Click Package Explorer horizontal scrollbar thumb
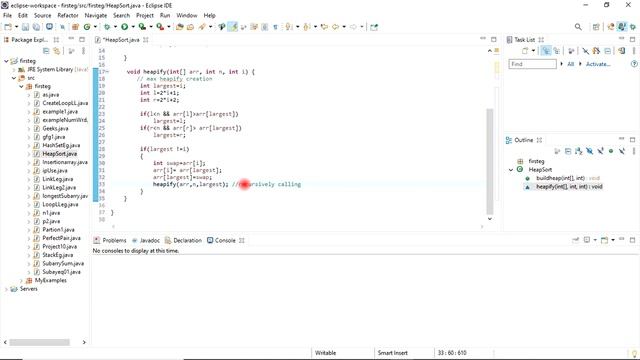640x360 pixels. point(40,342)
